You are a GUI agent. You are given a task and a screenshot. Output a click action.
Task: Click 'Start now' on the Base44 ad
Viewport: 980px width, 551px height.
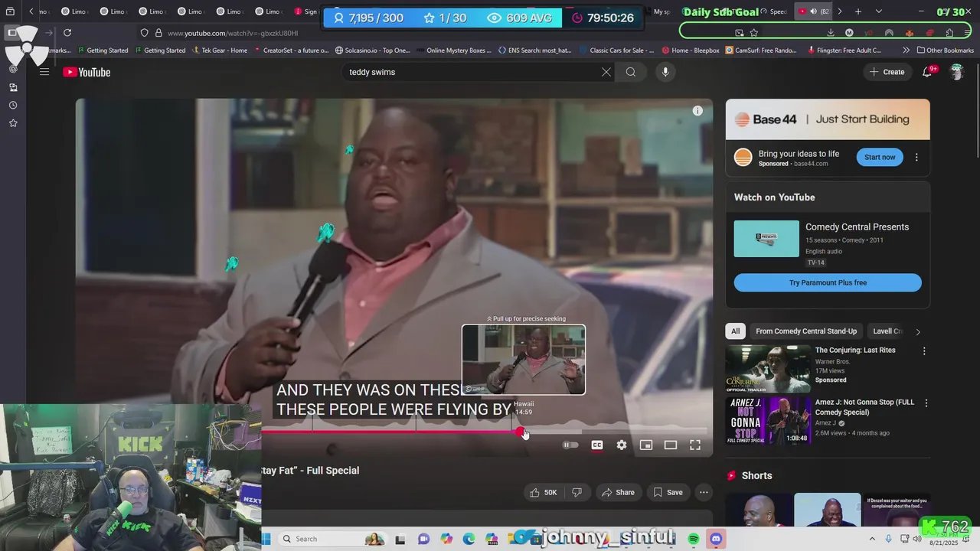click(880, 157)
